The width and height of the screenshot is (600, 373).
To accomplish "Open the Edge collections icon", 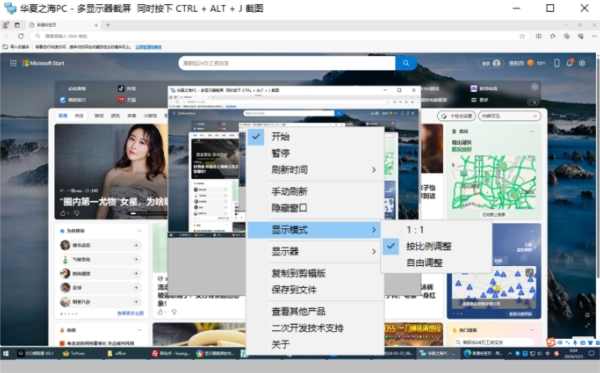I will click(567, 36).
